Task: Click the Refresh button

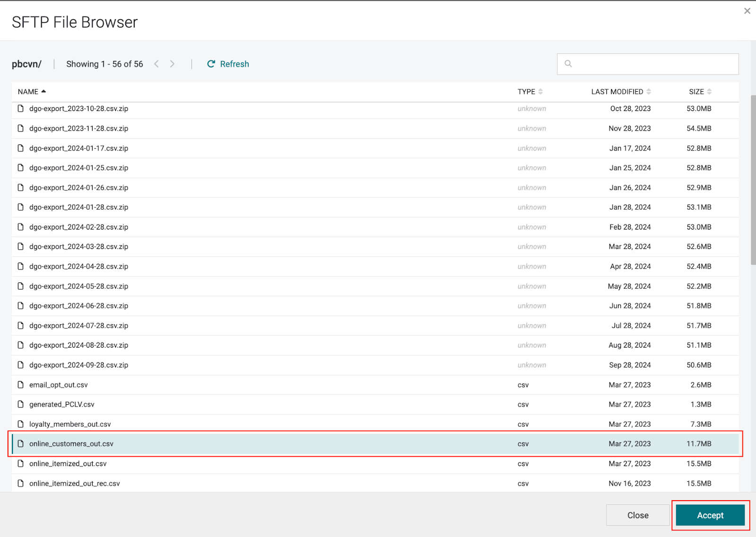Action: [228, 64]
